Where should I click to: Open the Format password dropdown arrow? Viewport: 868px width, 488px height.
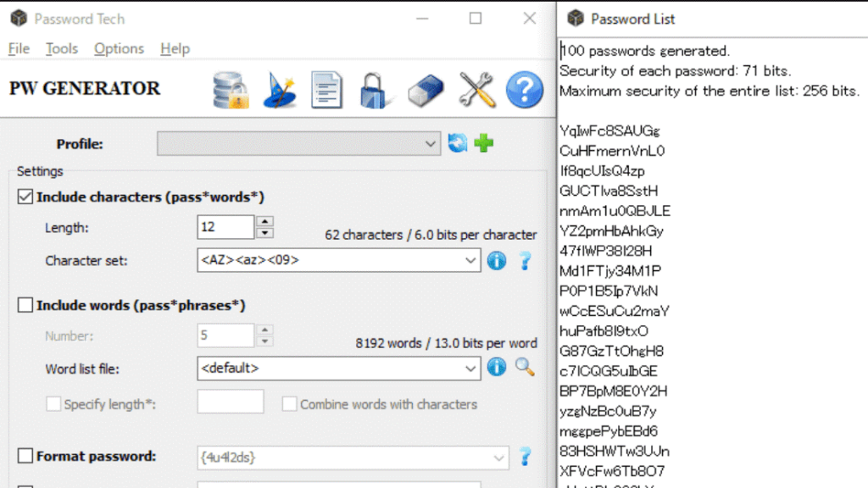pyautogui.click(x=498, y=458)
